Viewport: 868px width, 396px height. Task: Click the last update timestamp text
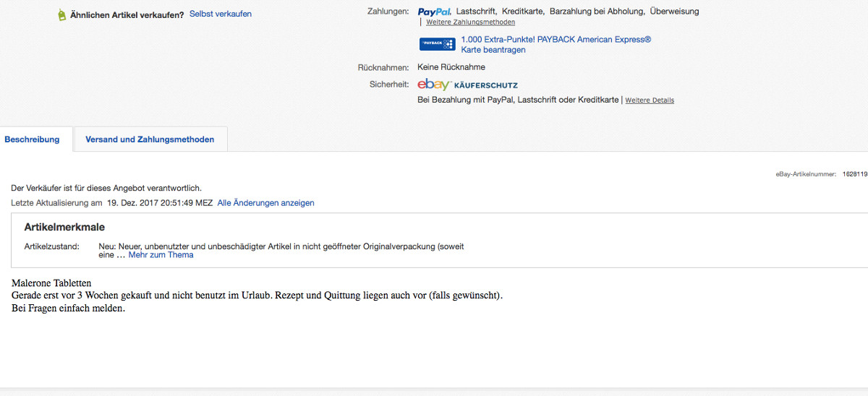pyautogui.click(x=159, y=203)
